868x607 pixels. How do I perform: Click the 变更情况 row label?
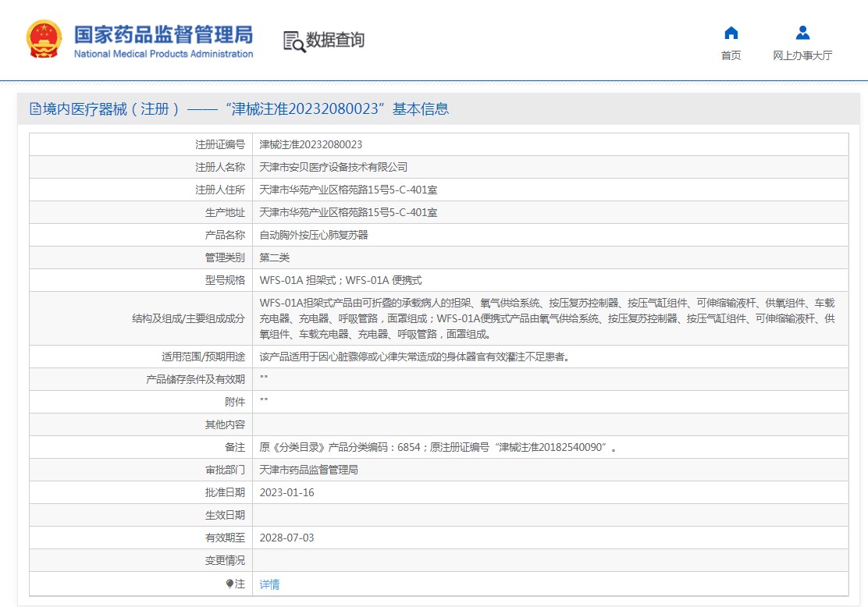pos(225,560)
